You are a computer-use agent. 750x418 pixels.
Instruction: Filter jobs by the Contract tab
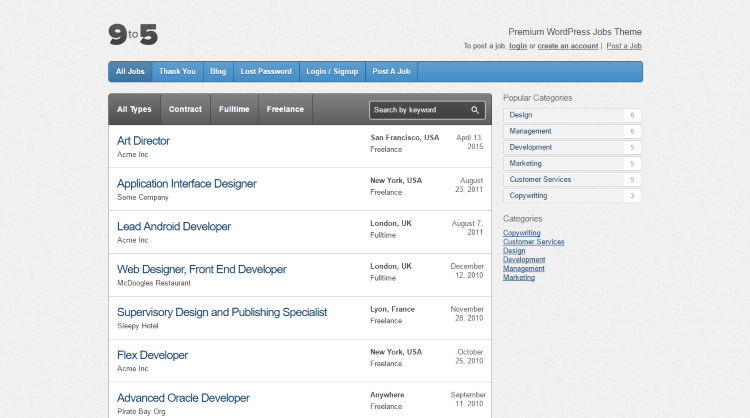click(185, 109)
